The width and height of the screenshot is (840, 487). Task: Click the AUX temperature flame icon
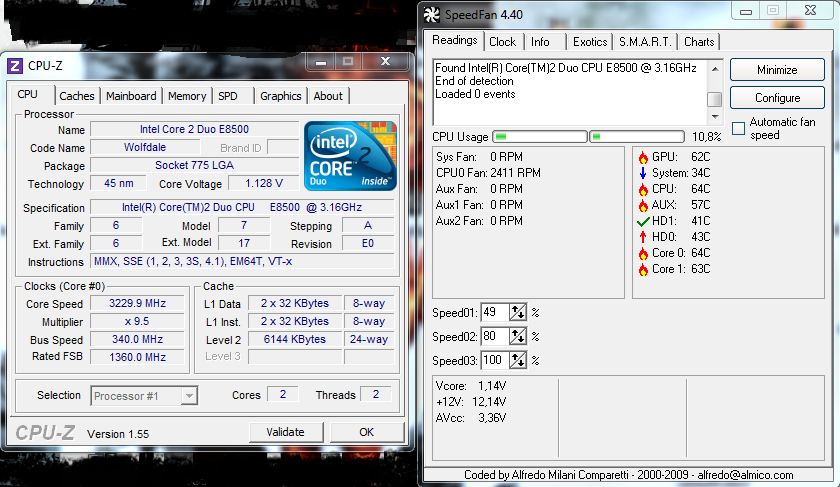point(643,205)
